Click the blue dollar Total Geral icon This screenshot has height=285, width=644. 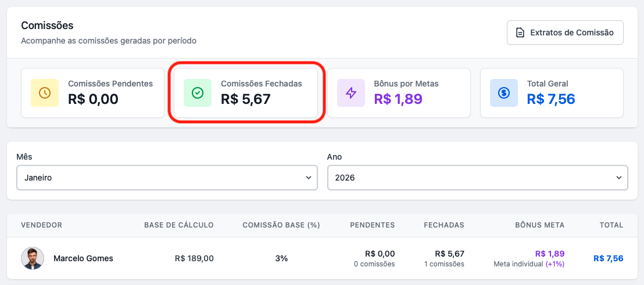click(504, 93)
